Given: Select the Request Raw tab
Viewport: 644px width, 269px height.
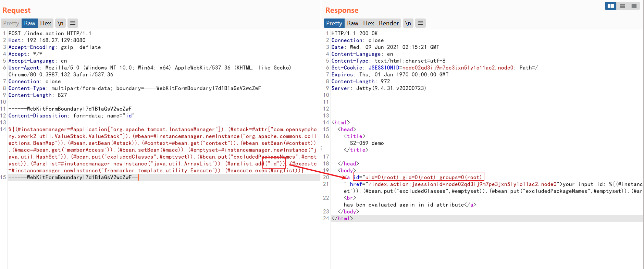Looking at the screenshot, I should [29, 23].
